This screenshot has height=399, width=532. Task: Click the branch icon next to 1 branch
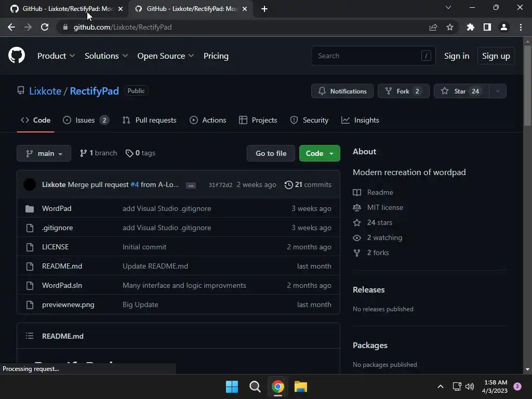pos(83,153)
